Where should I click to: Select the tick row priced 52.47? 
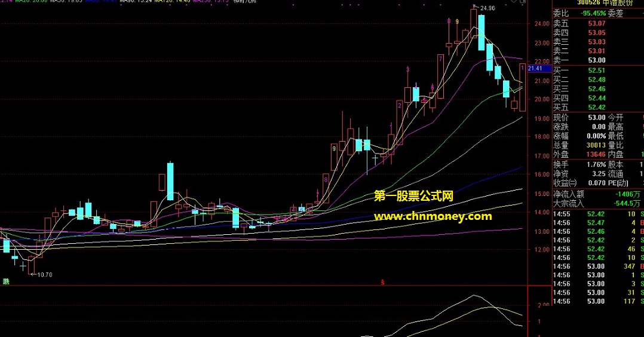pyautogui.click(x=598, y=223)
